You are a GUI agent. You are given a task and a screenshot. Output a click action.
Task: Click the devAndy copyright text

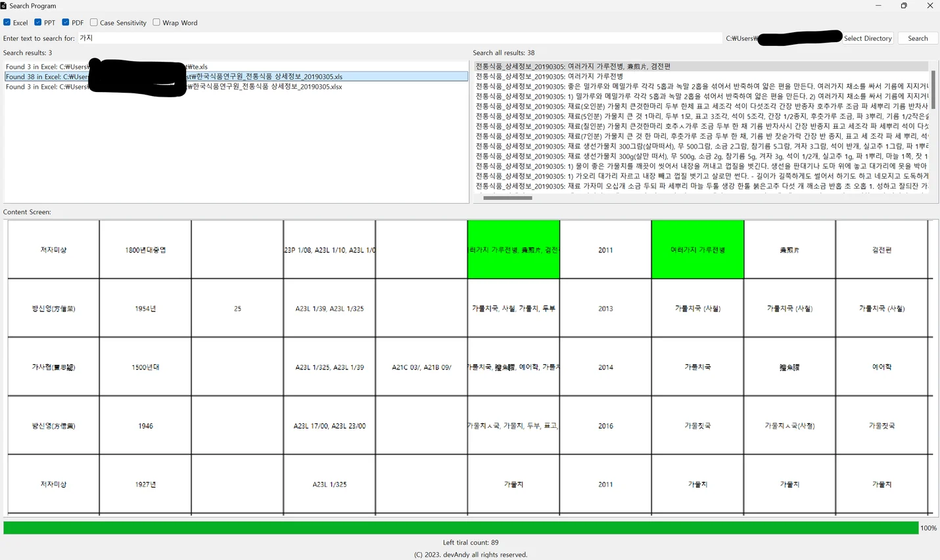coord(471,555)
